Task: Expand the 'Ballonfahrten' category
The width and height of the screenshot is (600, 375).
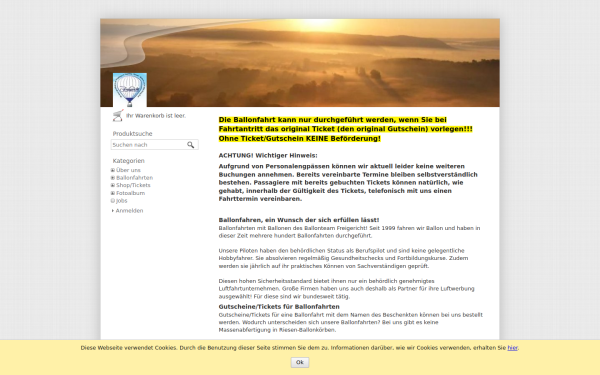Action: tap(113, 178)
